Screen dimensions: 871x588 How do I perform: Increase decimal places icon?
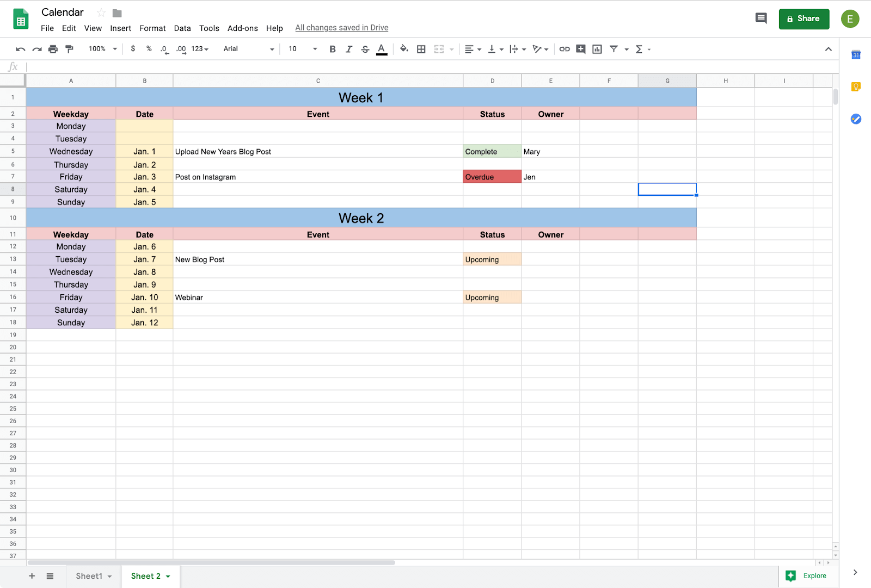tap(181, 49)
